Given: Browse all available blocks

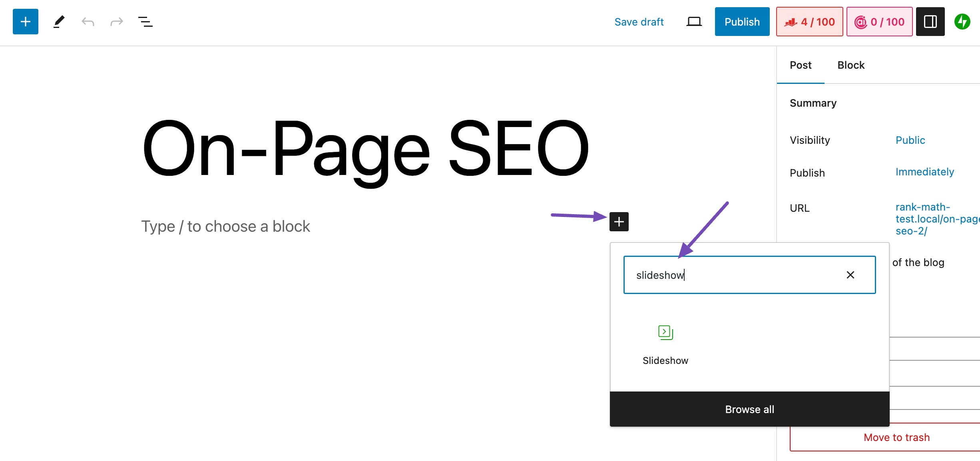Looking at the screenshot, I should (749, 409).
